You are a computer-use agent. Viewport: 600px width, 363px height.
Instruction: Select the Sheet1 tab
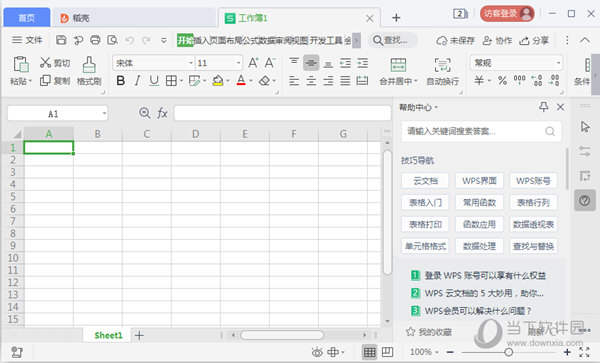click(x=108, y=335)
